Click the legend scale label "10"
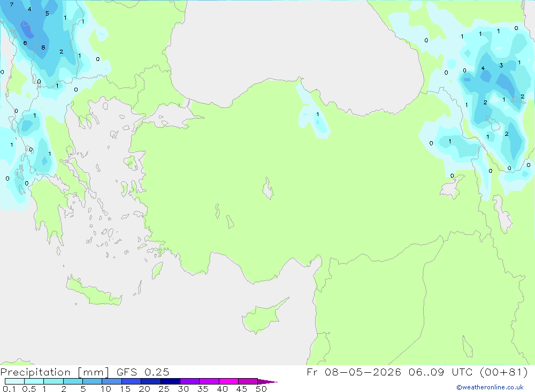This screenshot has height=392, width=535. (x=106, y=389)
